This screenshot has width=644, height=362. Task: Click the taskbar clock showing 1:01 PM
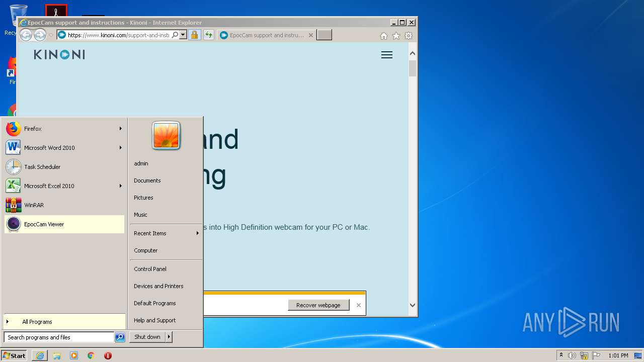click(618, 355)
